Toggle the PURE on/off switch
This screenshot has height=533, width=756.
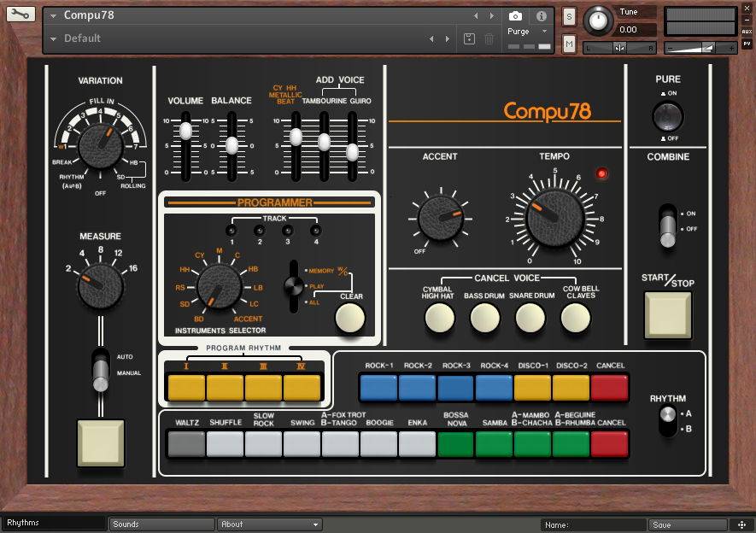coord(667,116)
